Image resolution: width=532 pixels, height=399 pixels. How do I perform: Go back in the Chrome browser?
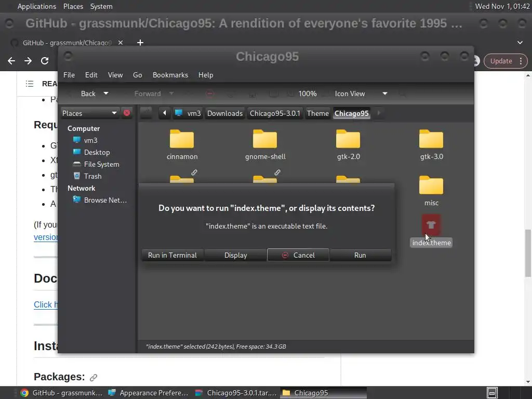pyautogui.click(x=11, y=61)
